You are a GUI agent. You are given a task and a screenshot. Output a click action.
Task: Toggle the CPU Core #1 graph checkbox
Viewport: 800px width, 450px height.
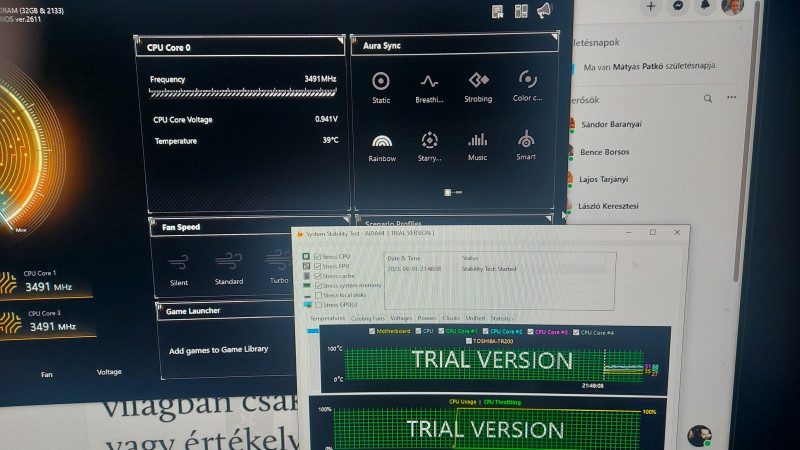(441, 332)
